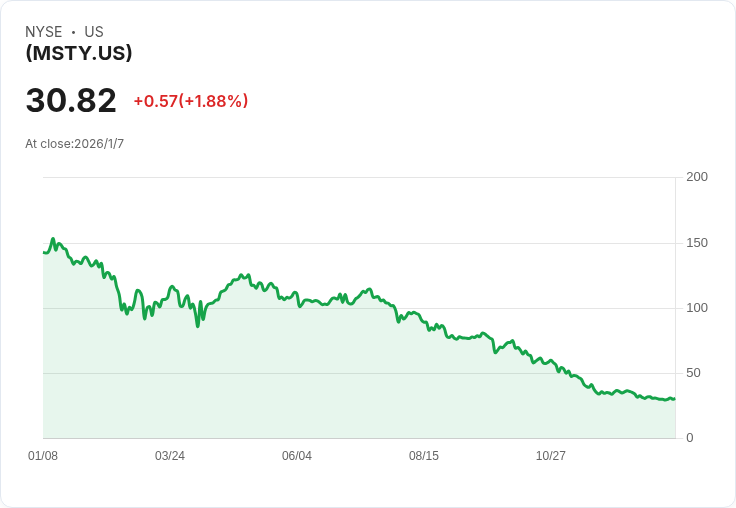
Task: Click the 100 price axis label
Action: click(697, 308)
